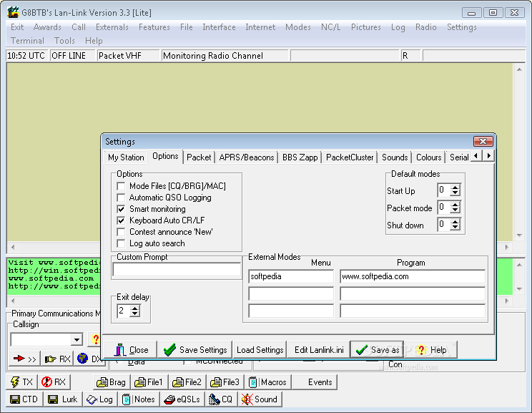Viewport: 532px width, 413px height.
Task: Increase Exit delay value
Action: (x=134, y=308)
